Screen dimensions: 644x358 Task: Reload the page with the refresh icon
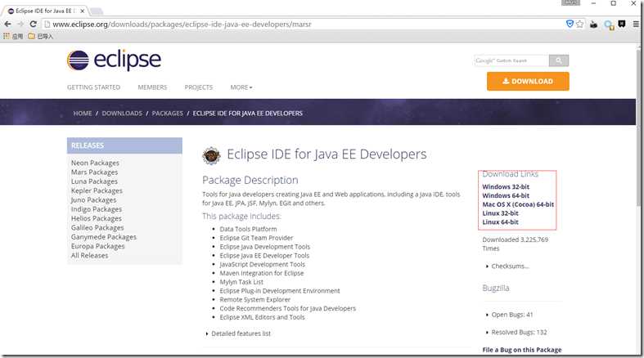coord(34,25)
